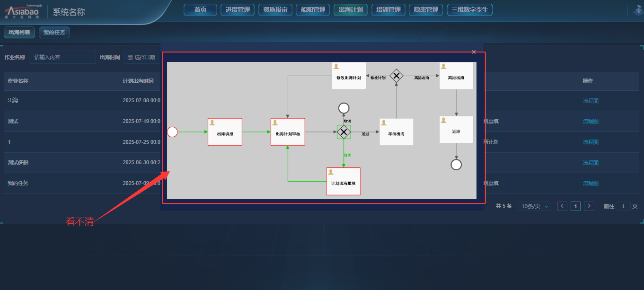The height and width of the screenshot is (290, 644).
Task: Click page number 1 button
Action: point(575,206)
